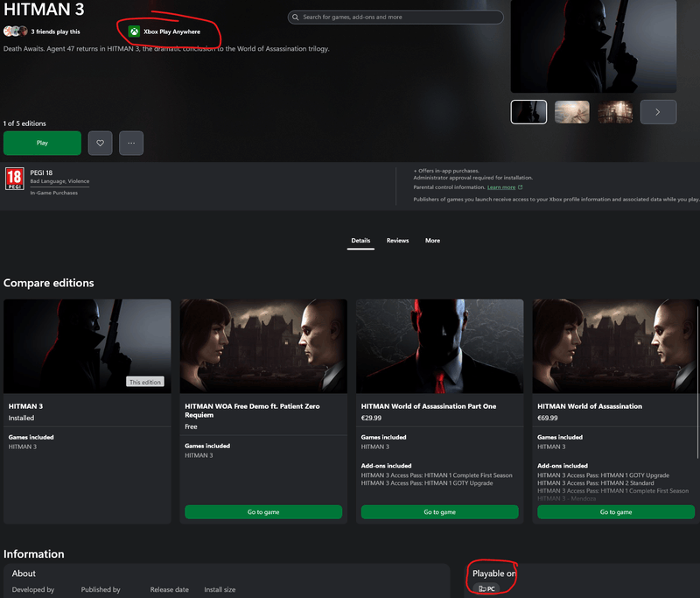Open HITMAN WOA Free Demo card image

[263, 346]
